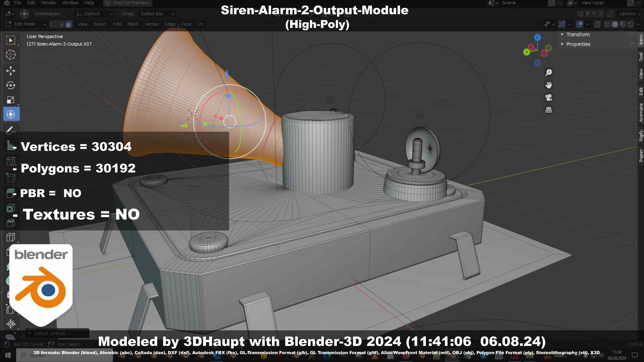
Task: Open Windows notification center icon
Action: coord(635,355)
